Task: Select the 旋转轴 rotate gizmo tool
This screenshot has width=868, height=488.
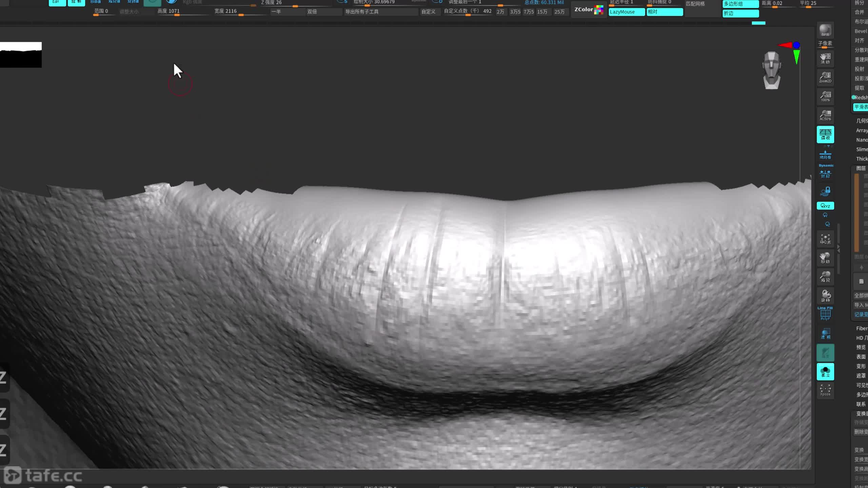Action: coord(133,2)
